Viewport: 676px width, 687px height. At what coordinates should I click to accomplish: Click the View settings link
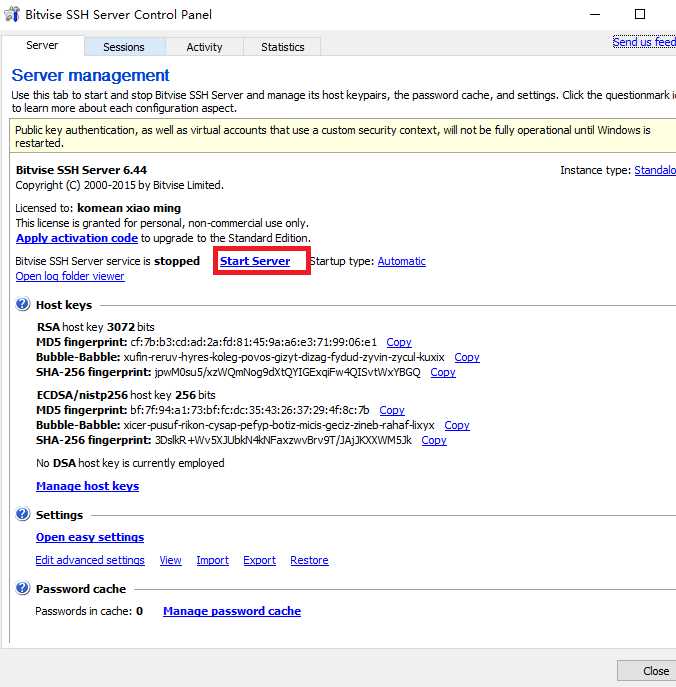coord(170,560)
